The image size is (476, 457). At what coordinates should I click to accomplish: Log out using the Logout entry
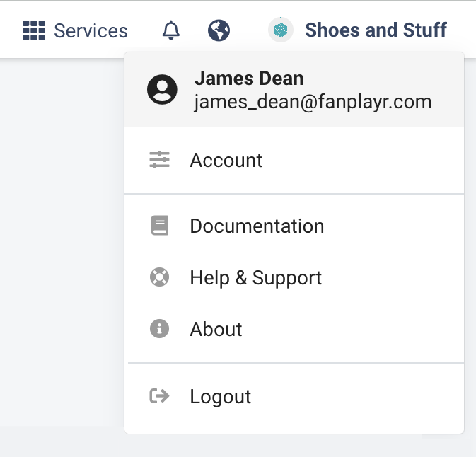pyautogui.click(x=294, y=396)
